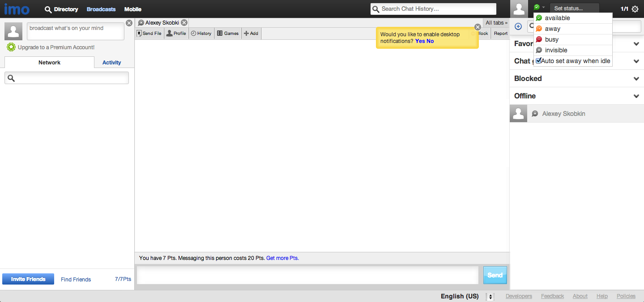This screenshot has height=302, width=644.
Task: Switch to the Activity tab
Action: [x=111, y=63]
